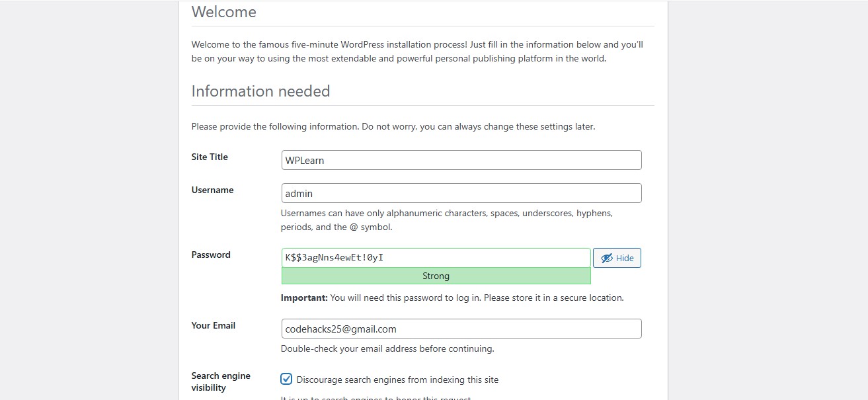Screen dimensions: 868x400
Task: Click the green Strong password strength bar
Action: point(436,276)
